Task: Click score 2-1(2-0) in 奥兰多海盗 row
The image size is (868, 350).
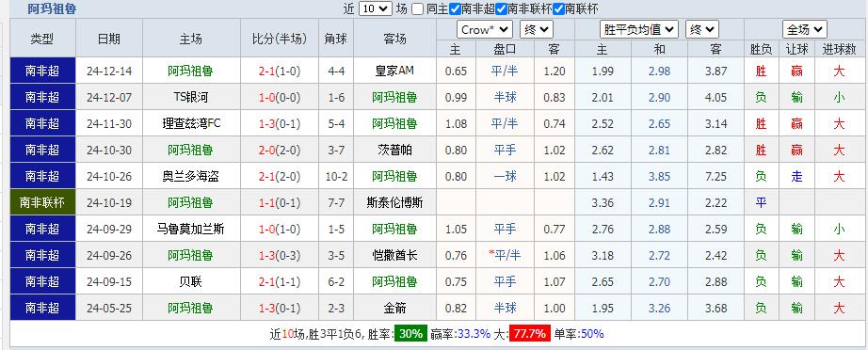Action: tap(280, 176)
